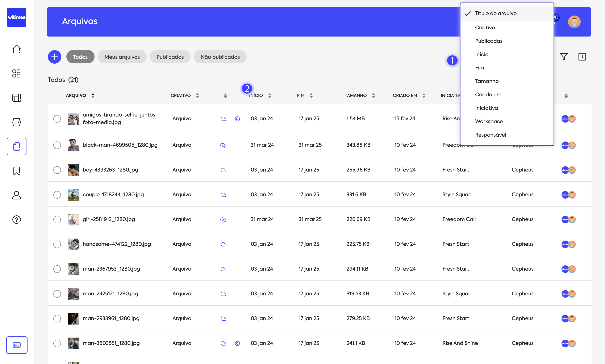
Task: Click copyright icon on amigos-tirando-selfie row
Action: [237, 119]
